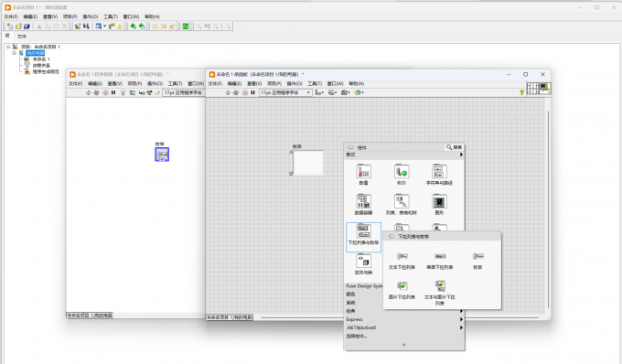Click the enum control box on the front panel
622x364 pixels.
click(308, 163)
